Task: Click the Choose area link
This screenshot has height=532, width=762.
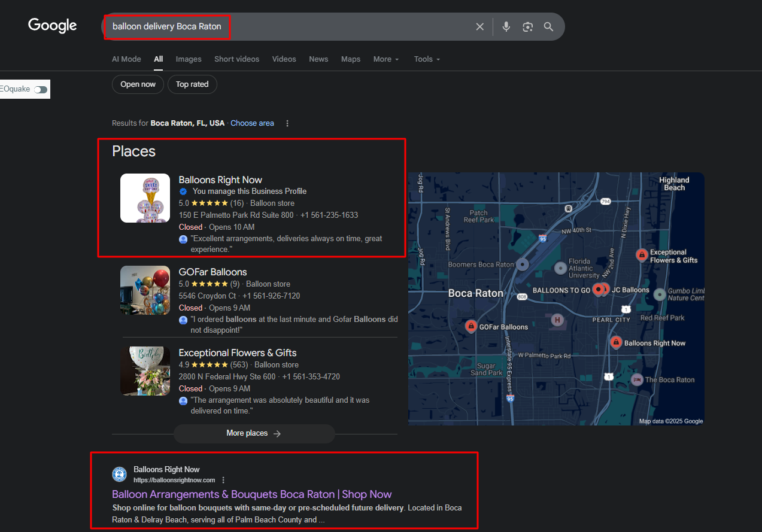Action: click(x=252, y=123)
